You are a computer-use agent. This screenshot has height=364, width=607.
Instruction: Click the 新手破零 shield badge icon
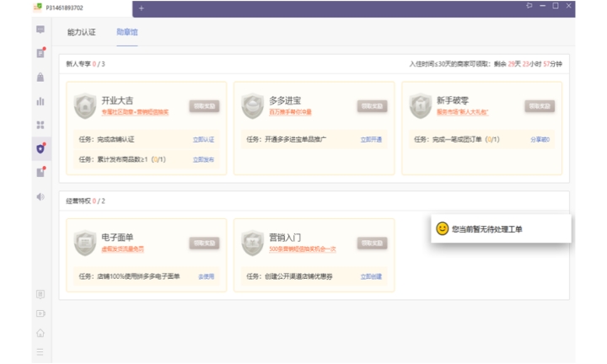(420, 106)
